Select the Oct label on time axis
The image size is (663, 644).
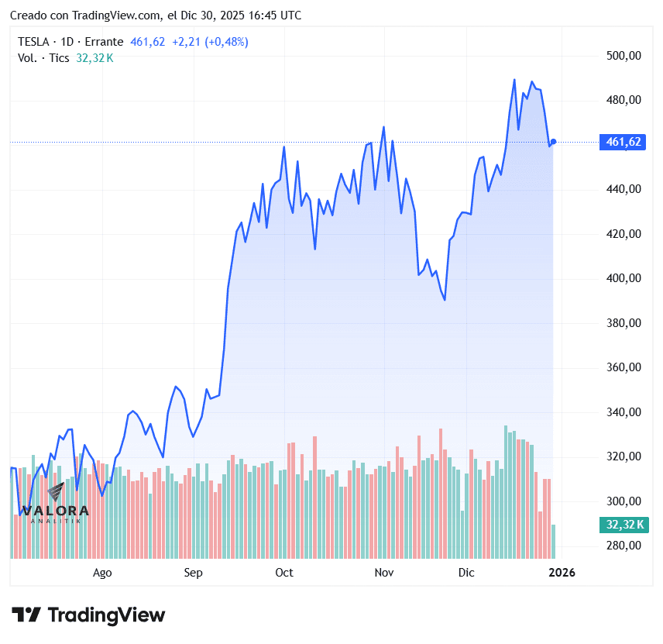pos(284,573)
